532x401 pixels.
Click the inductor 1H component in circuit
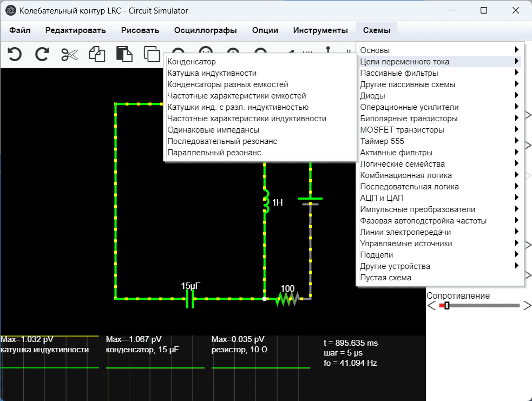tap(265, 201)
